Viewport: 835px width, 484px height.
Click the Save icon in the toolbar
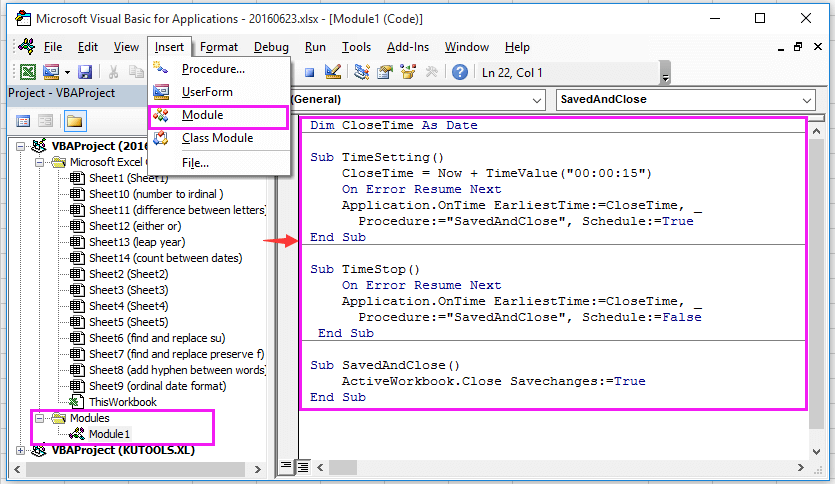point(85,72)
